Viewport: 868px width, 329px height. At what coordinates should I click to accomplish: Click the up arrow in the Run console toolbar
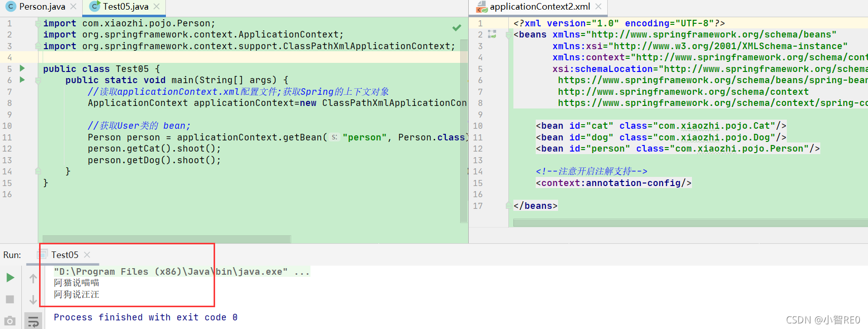(33, 278)
